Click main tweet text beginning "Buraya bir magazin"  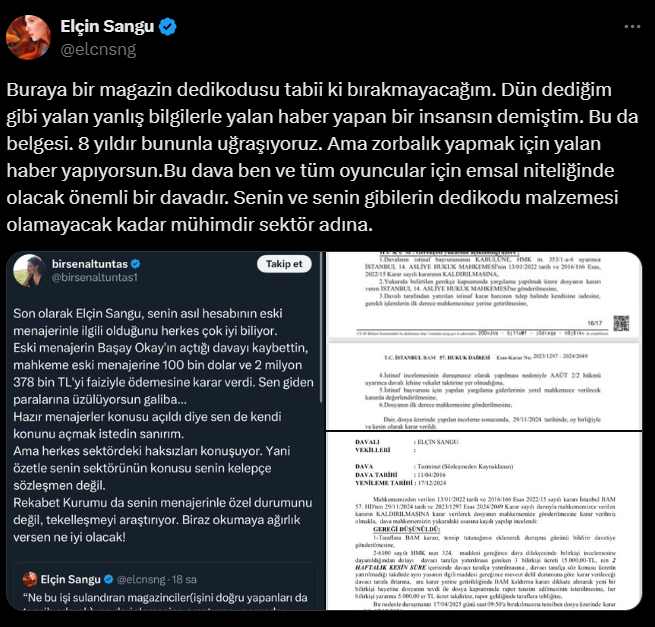click(322, 157)
